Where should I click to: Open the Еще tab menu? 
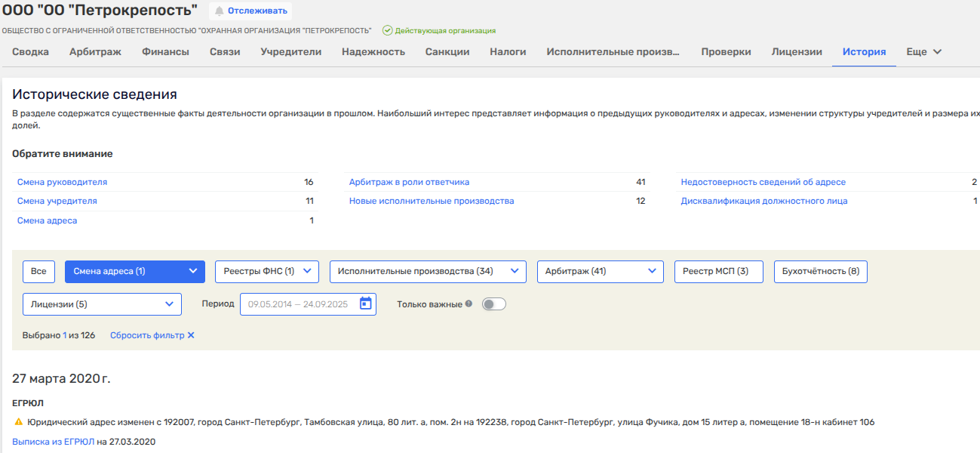point(924,52)
